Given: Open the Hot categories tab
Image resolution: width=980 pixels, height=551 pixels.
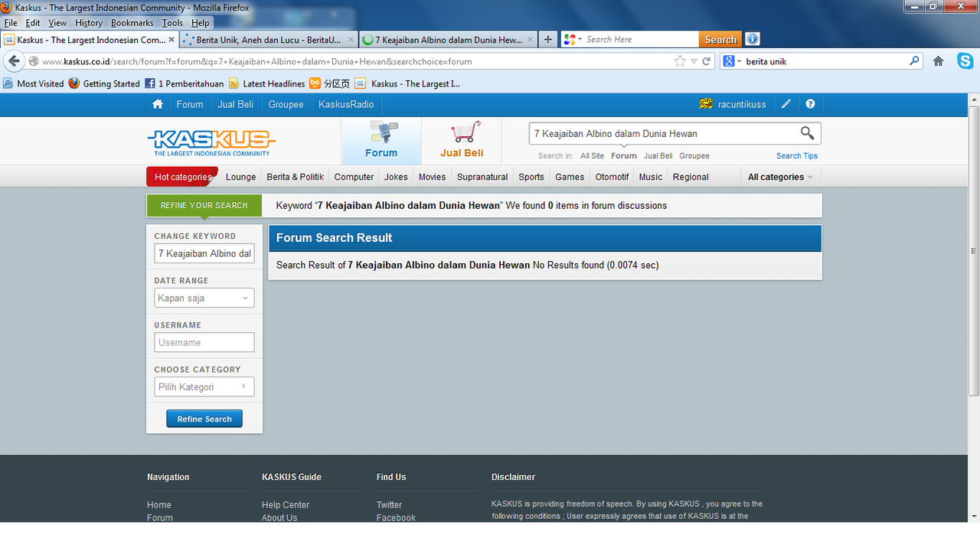Looking at the screenshot, I should point(182,177).
